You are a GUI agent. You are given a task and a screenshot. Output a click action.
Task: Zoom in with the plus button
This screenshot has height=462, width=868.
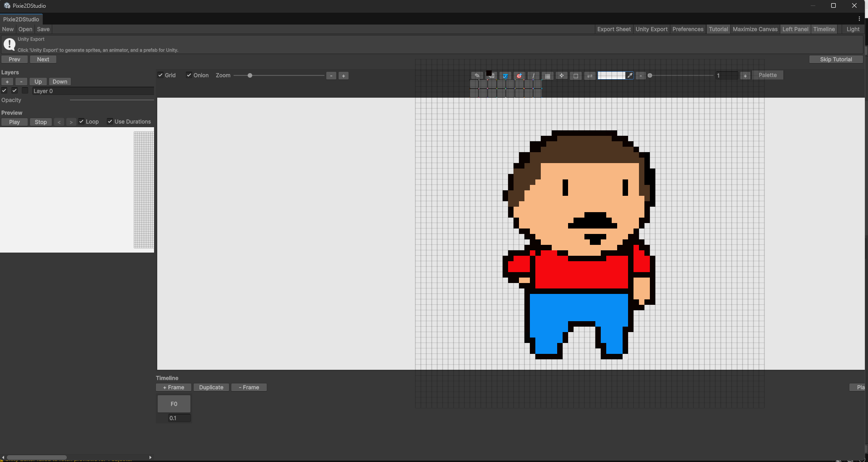coord(344,76)
